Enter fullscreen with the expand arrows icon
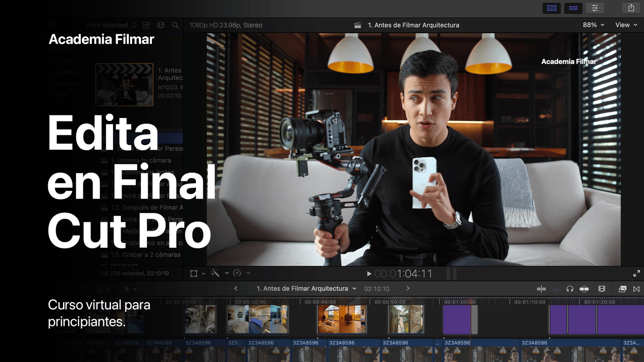 (x=637, y=274)
